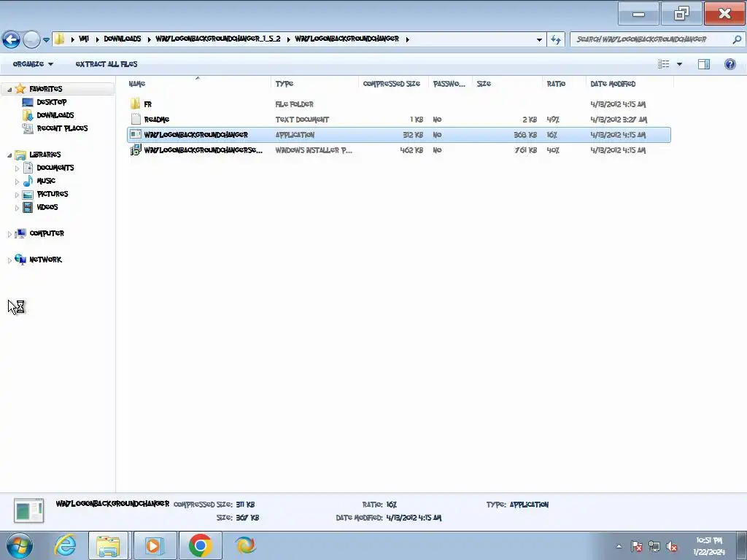This screenshot has width=747, height=560.
Task: Click the muted volume tray icon
Action: point(672,546)
